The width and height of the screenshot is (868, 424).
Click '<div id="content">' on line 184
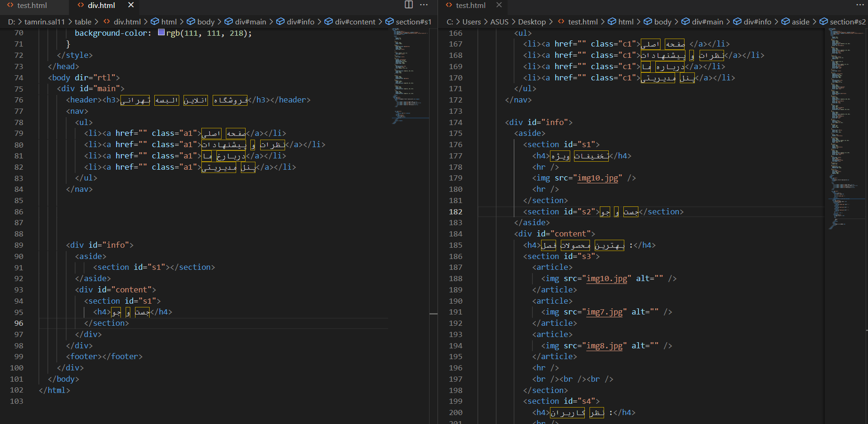[555, 234]
